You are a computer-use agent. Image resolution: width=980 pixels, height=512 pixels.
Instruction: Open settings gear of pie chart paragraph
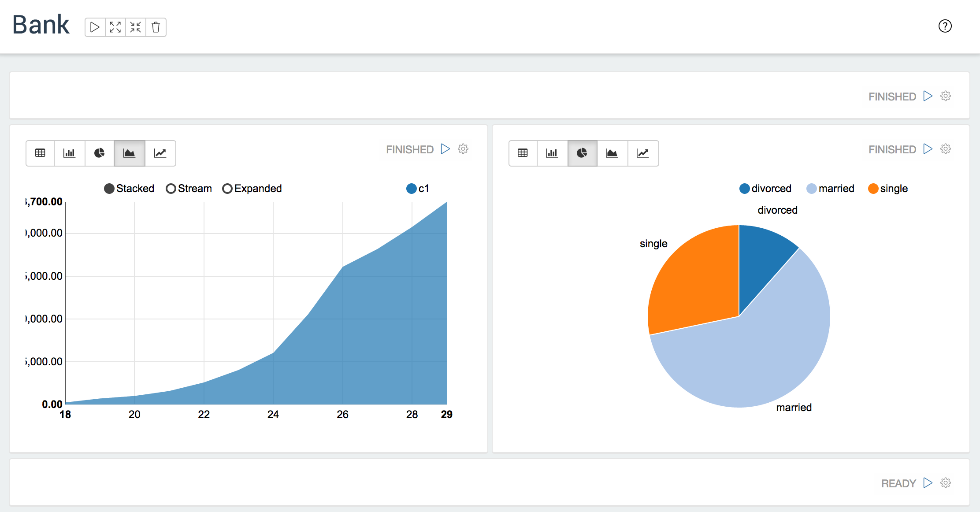pos(946,149)
